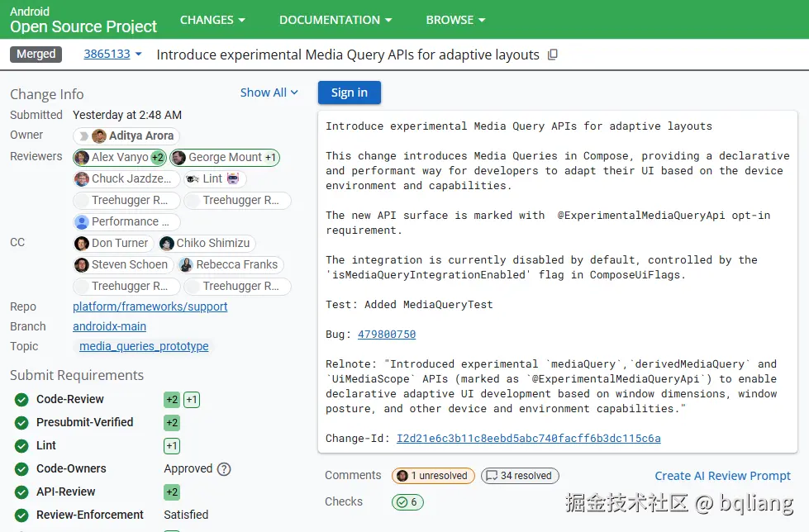
Task: Open the CHANGES menu
Action: 212,19
